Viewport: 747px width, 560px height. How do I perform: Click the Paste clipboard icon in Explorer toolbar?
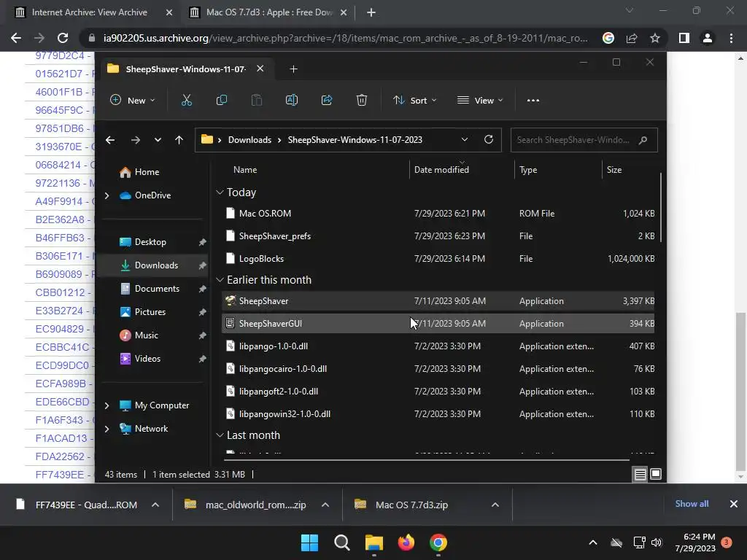(256, 100)
